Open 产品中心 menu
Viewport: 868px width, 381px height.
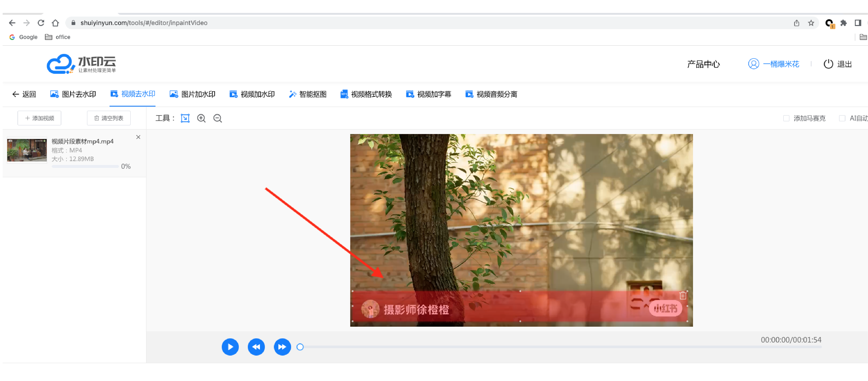click(703, 64)
